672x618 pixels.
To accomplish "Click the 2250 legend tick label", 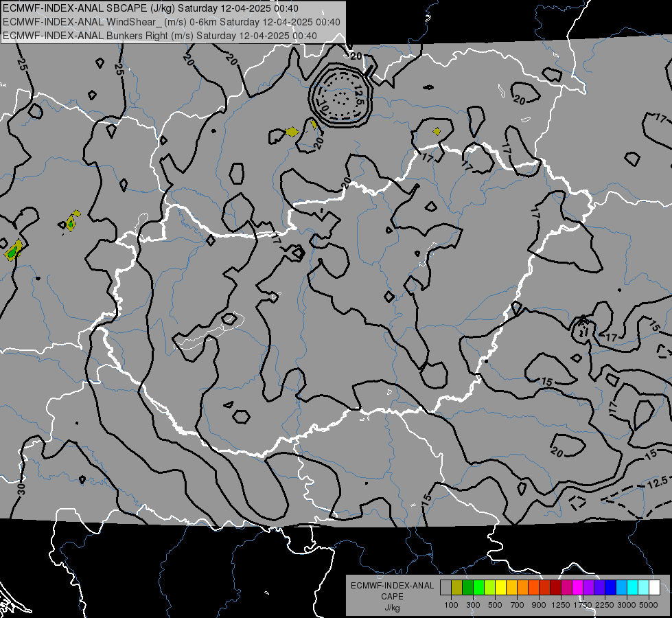I will point(605,605).
